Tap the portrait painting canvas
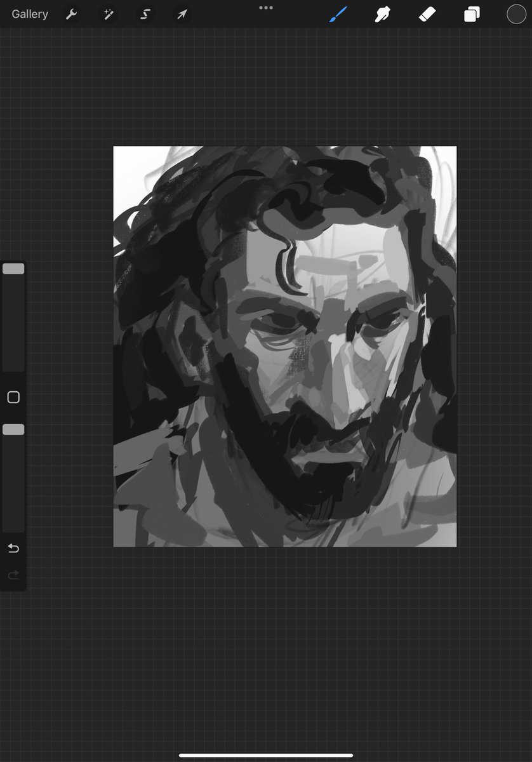The width and height of the screenshot is (532, 762). 285,346
